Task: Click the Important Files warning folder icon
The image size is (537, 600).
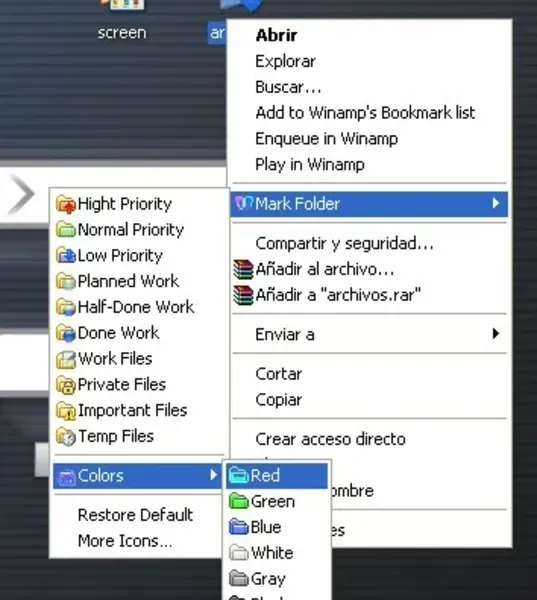Action: click(x=65, y=411)
